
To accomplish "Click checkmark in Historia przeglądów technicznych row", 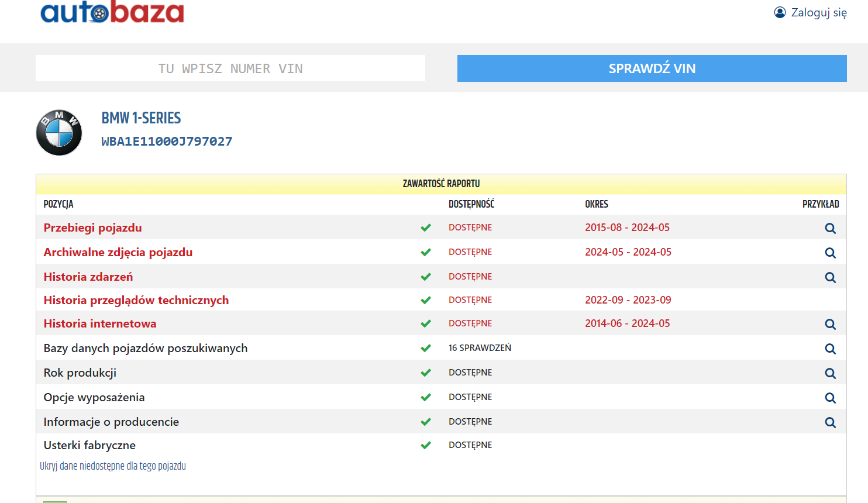I will (426, 300).
